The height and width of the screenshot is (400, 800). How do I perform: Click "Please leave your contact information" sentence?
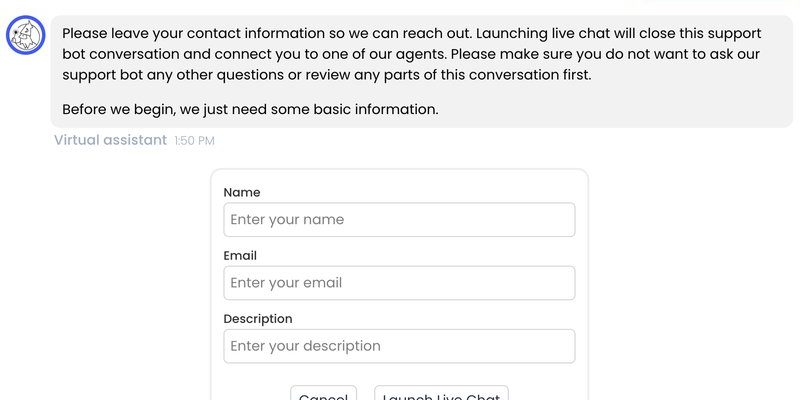click(x=268, y=34)
